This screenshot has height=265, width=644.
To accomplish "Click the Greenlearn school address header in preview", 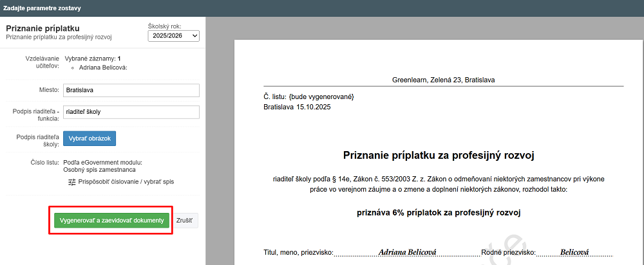I will tap(443, 80).
